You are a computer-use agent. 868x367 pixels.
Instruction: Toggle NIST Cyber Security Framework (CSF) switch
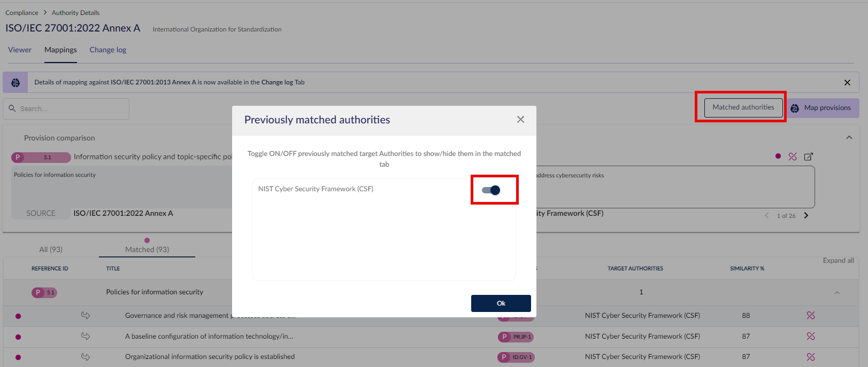click(x=491, y=190)
